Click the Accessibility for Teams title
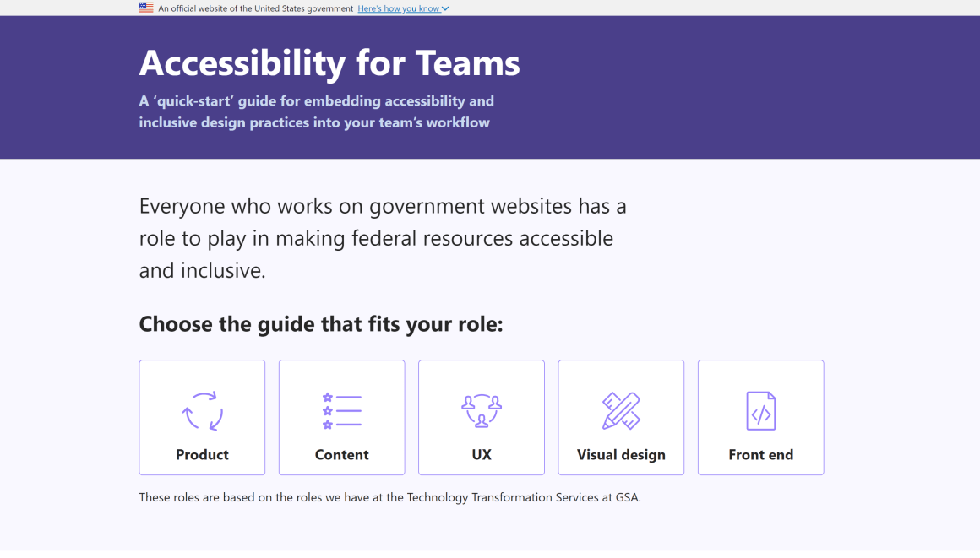The height and width of the screenshot is (558, 980). (x=329, y=62)
